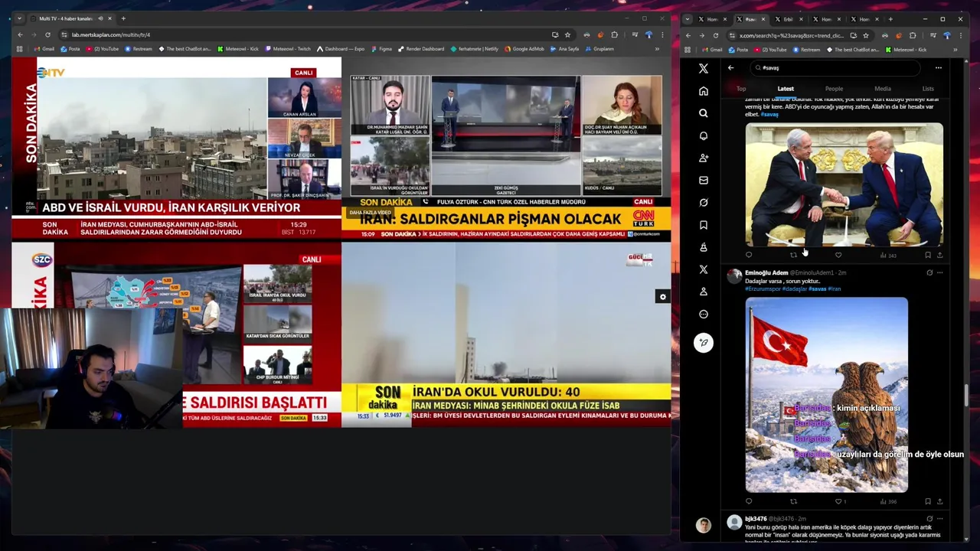This screenshot has width=980, height=551.
Task: Click Grok icon on Eminoğlu Adem post
Action: coord(929,272)
